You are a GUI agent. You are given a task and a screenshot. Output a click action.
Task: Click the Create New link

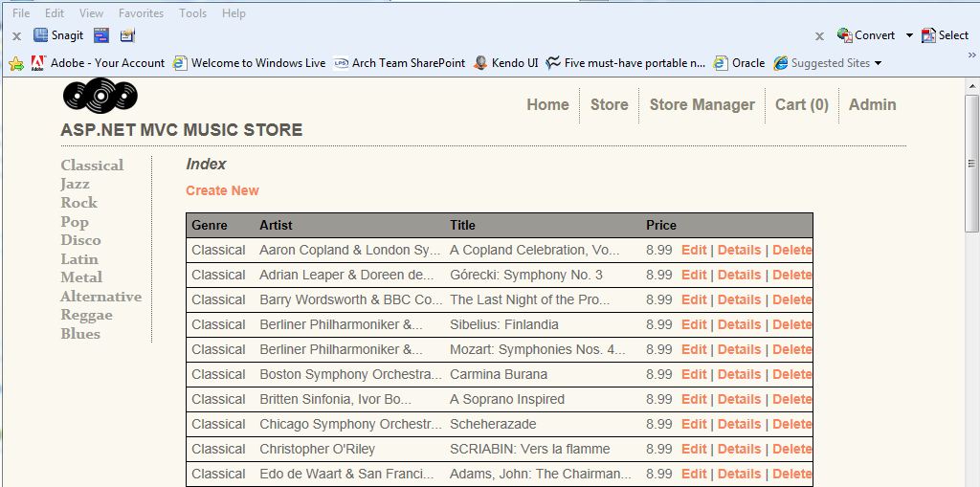[222, 190]
